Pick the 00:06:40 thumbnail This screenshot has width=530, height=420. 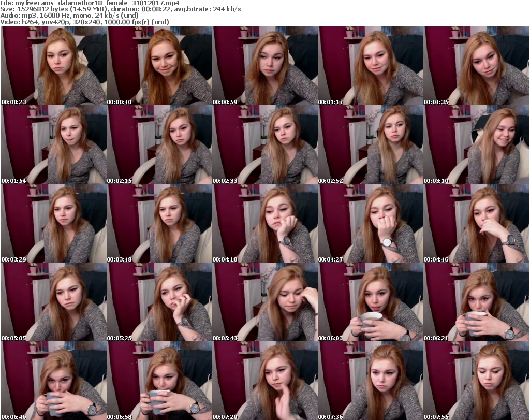tap(54, 381)
